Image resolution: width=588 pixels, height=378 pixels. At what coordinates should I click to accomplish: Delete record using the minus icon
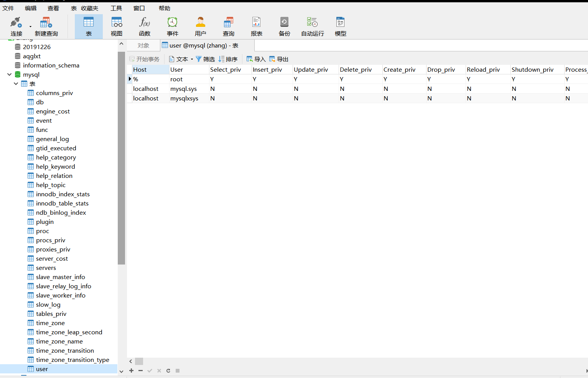click(x=140, y=371)
